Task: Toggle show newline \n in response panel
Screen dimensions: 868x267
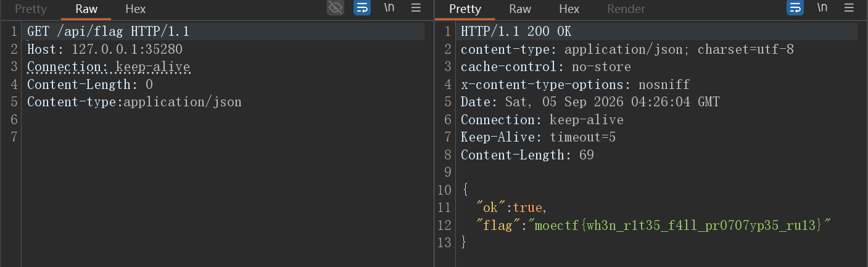Action: (822, 8)
